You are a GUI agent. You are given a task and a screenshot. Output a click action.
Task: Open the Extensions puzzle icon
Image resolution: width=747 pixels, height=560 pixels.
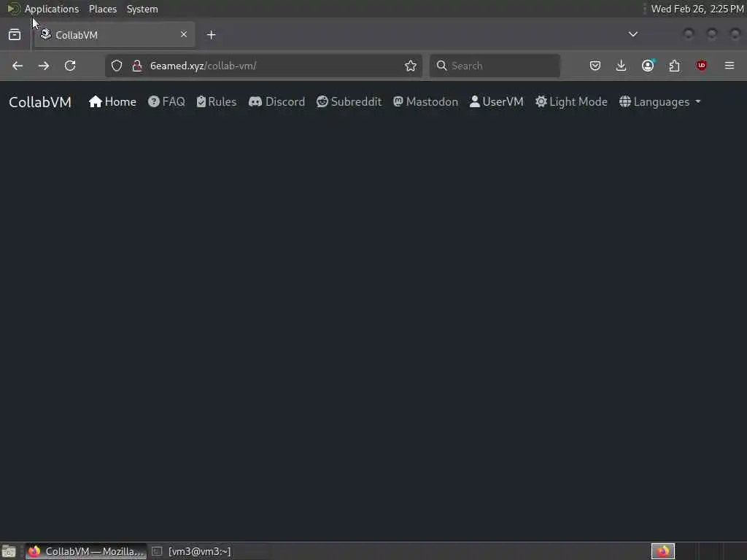[674, 66]
